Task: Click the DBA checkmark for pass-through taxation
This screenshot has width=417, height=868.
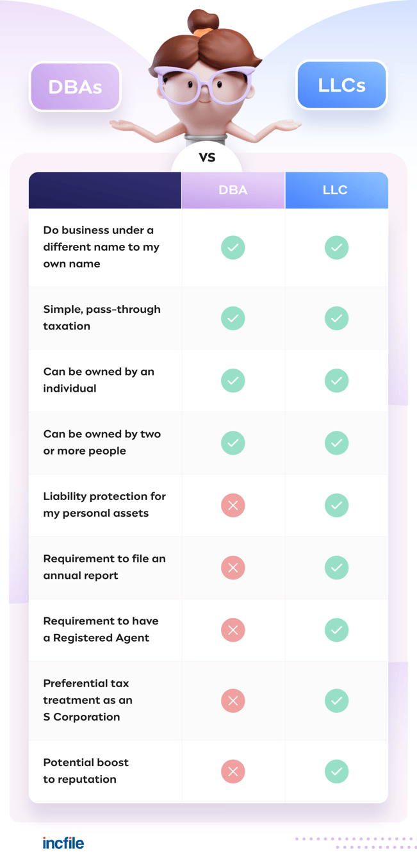Action: coord(233,318)
